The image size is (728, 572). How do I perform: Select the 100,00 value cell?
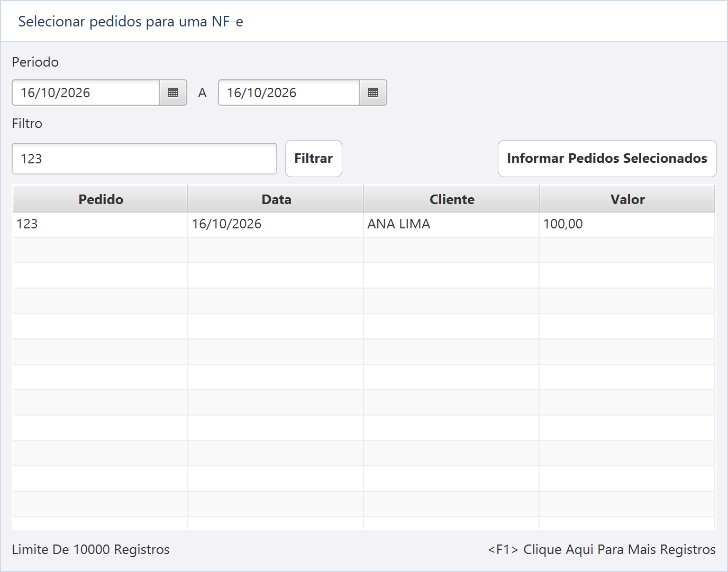tap(627, 224)
